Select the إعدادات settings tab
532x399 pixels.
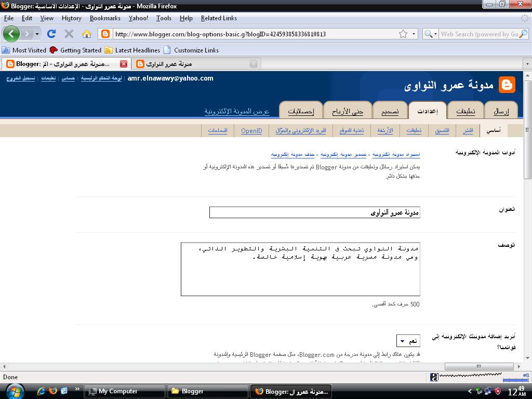click(428, 111)
